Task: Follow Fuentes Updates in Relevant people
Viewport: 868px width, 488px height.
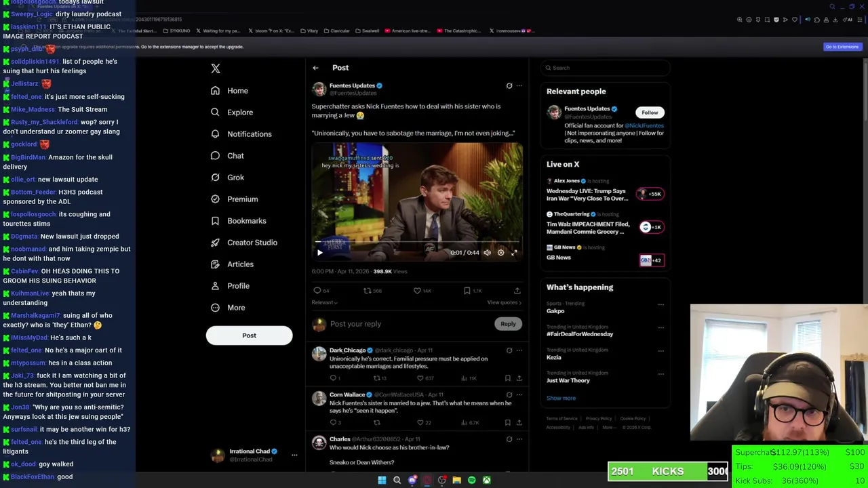Action: pyautogui.click(x=650, y=113)
